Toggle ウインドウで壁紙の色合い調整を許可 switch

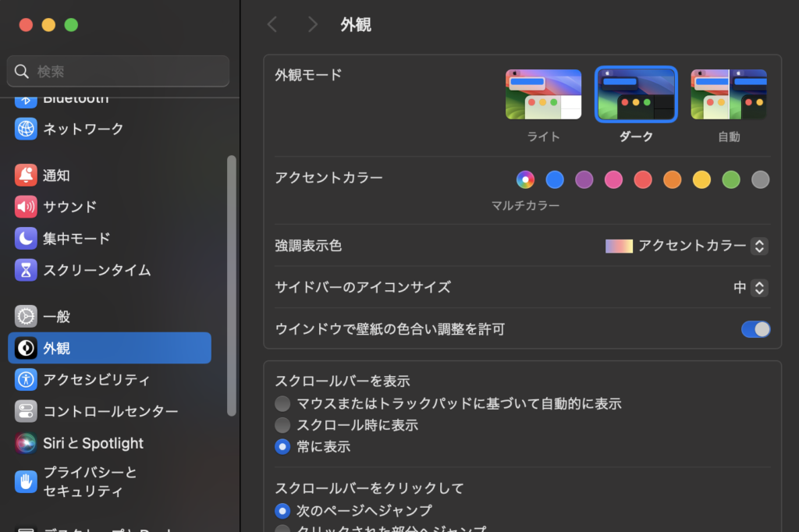point(755,329)
